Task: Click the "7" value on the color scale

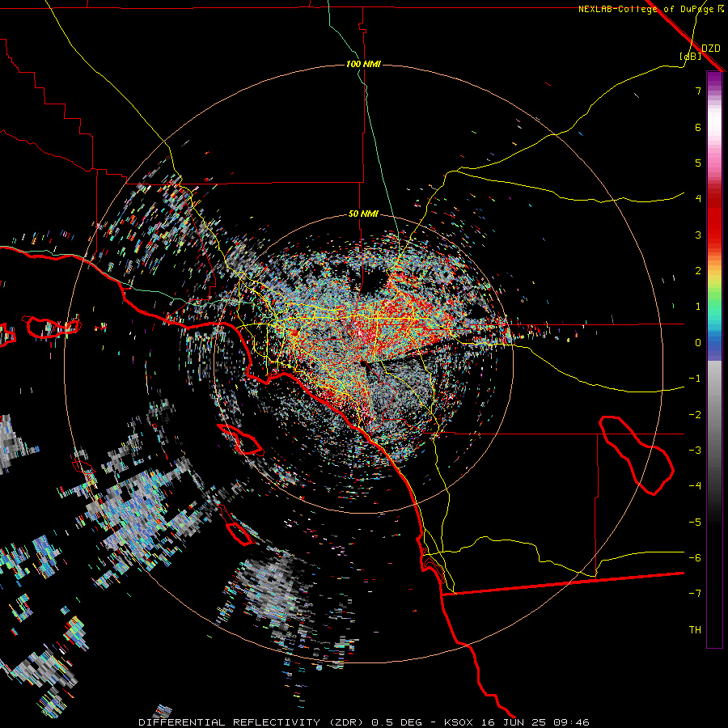Action: [x=698, y=91]
